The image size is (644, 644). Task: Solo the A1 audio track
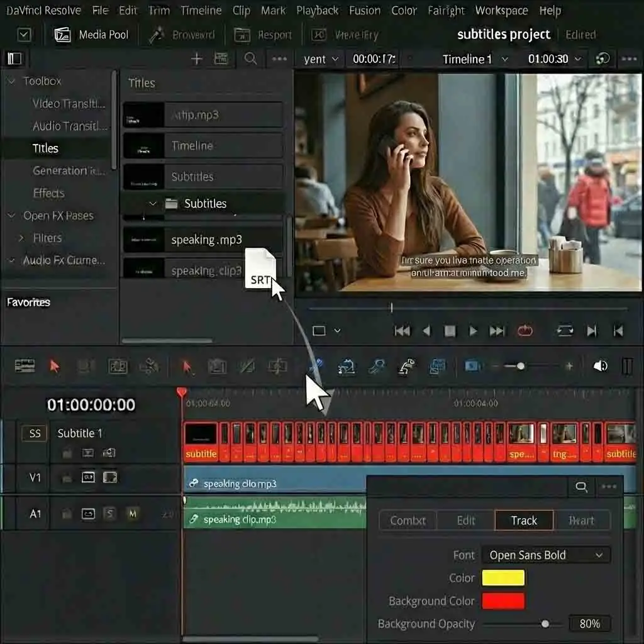109,514
